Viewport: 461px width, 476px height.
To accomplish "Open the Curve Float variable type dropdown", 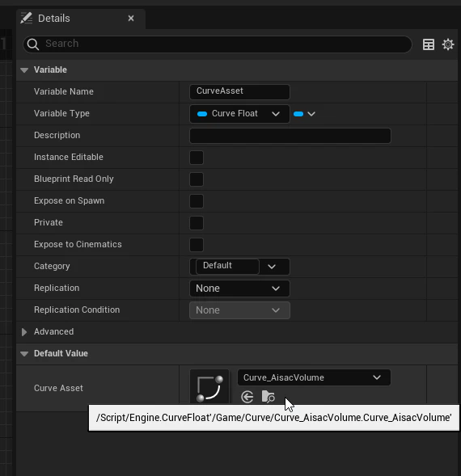I will (x=239, y=114).
